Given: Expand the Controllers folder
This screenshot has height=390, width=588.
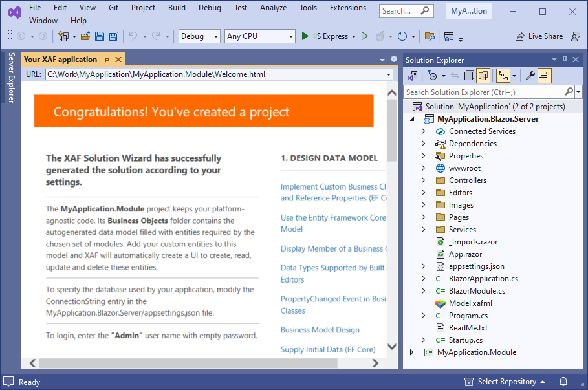Looking at the screenshot, I should coord(423,180).
